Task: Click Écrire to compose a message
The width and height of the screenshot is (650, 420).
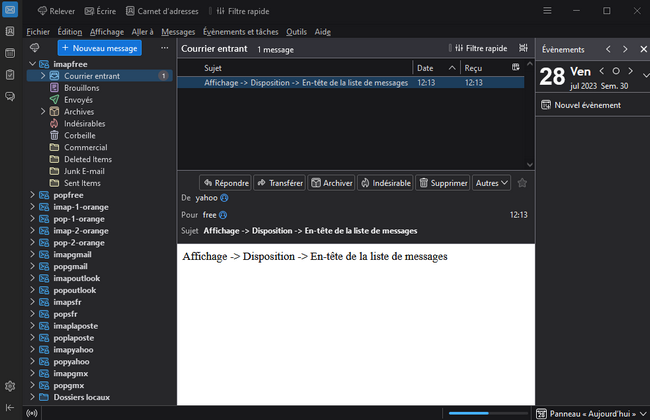Action: click(100, 11)
